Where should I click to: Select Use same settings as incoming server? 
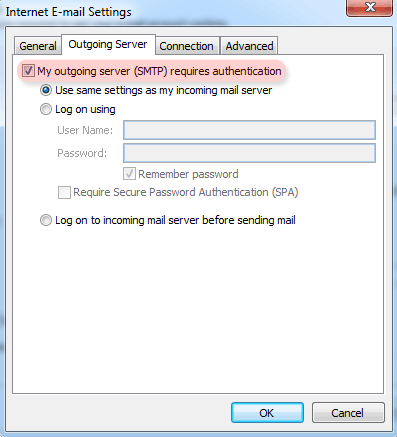(x=46, y=90)
